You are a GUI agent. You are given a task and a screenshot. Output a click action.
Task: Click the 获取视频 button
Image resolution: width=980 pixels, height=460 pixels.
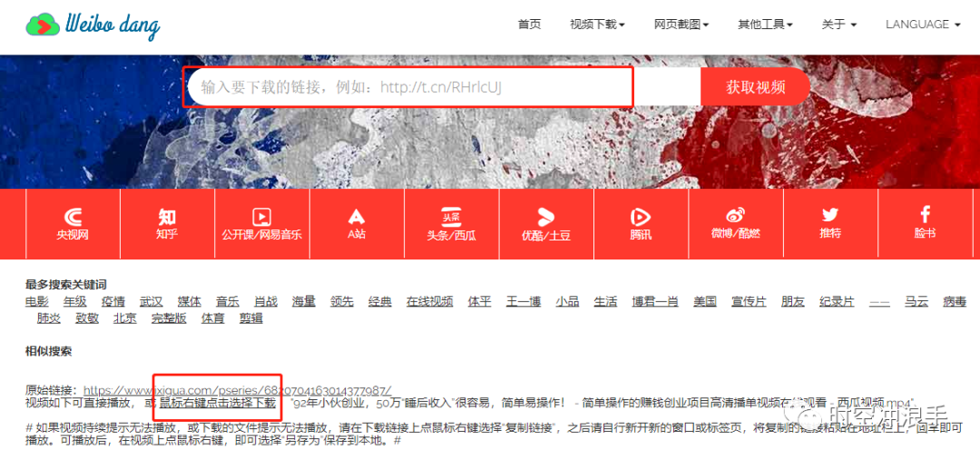[x=756, y=86]
